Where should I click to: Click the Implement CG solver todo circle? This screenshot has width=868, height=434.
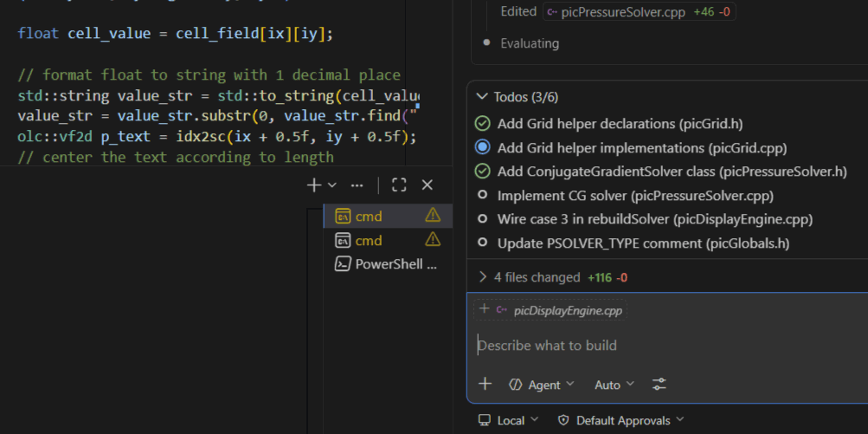pyautogui.click(x=483, y=196)
